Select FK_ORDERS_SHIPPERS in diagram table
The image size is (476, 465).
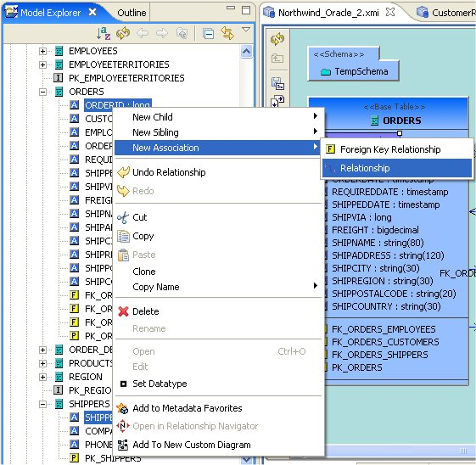point(380,355)
